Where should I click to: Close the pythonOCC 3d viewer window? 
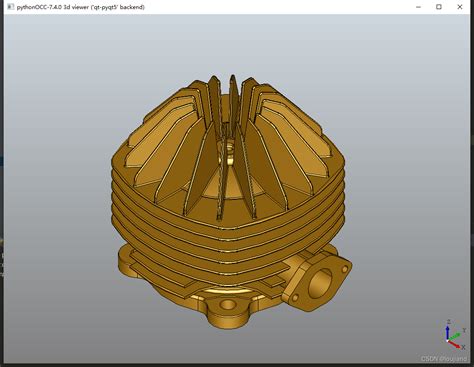[460, 7]
